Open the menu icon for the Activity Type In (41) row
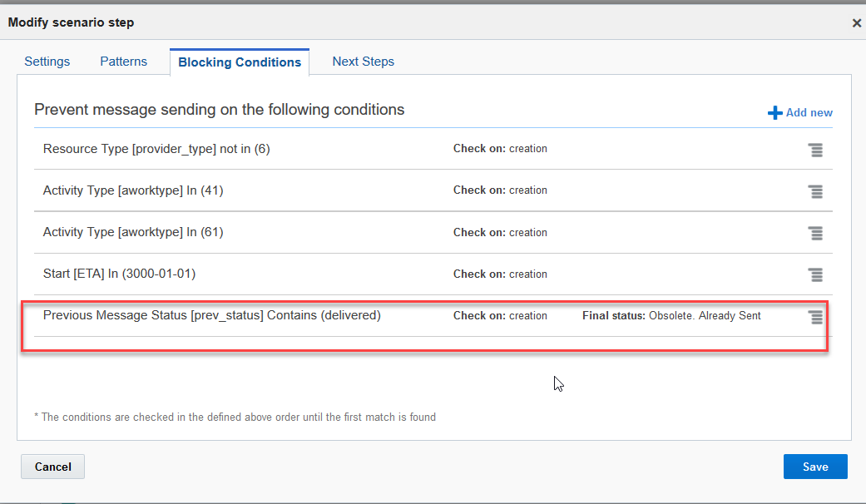Screen dimensions: 866x504 [x=815, y=191]
